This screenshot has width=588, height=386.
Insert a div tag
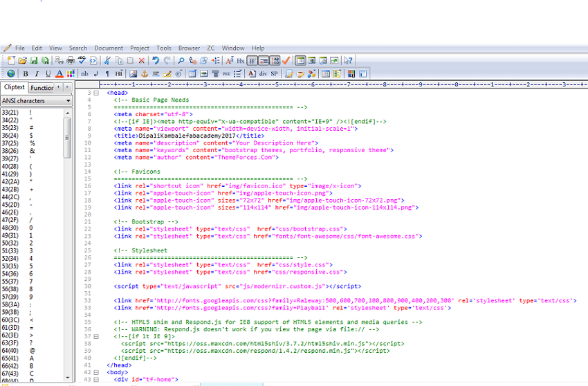(x=264, y=73)
